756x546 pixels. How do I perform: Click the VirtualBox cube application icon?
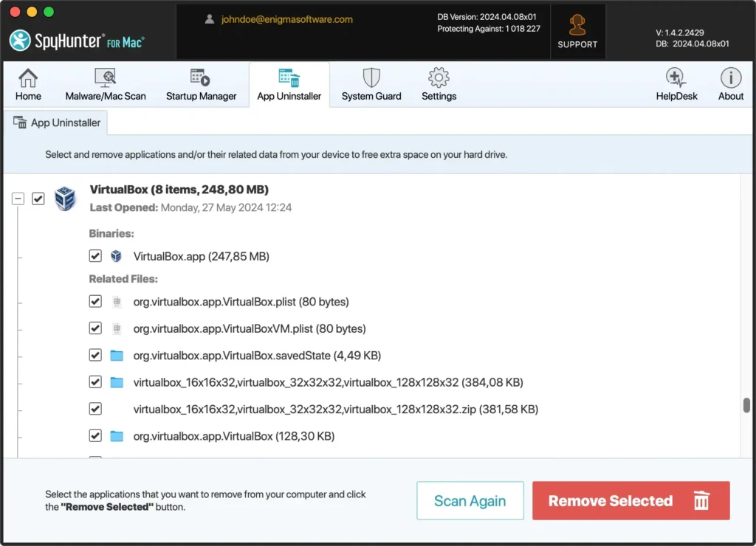(65, 198)
